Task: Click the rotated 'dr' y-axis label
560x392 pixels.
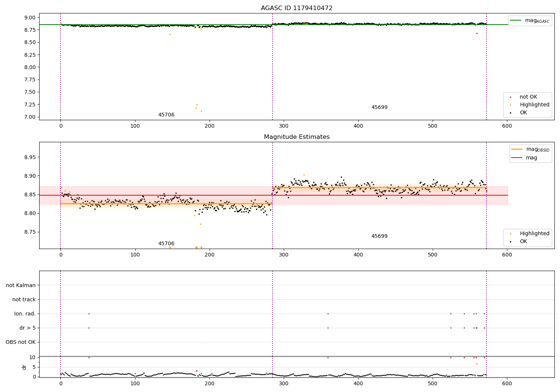Action: click(x=24, y=367)
